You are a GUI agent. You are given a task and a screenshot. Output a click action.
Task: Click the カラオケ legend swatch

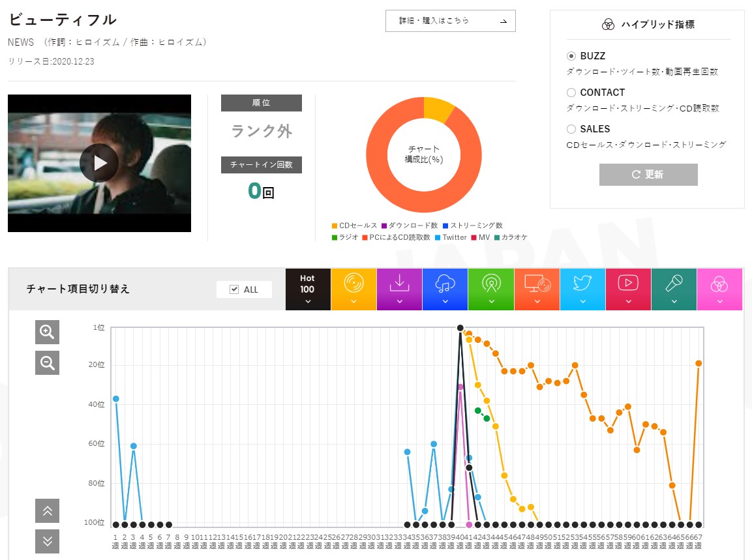[497, 238]
